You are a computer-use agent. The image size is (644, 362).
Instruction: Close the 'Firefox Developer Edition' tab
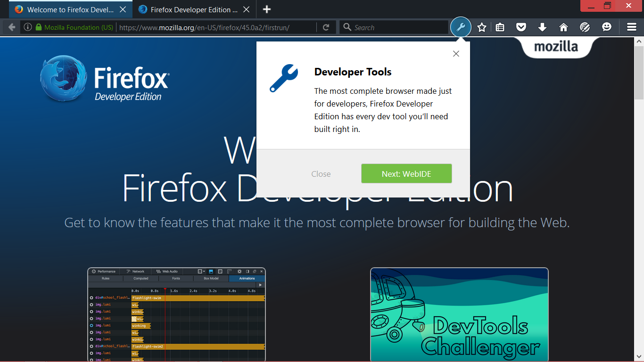coord(246,9)
